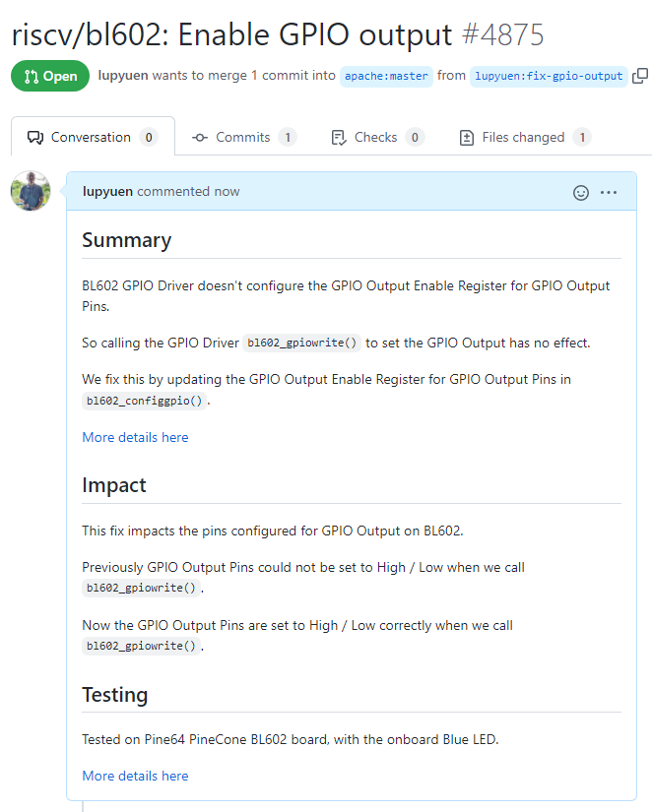
Task: Click the Files changed diff icon
Action: 467,137
